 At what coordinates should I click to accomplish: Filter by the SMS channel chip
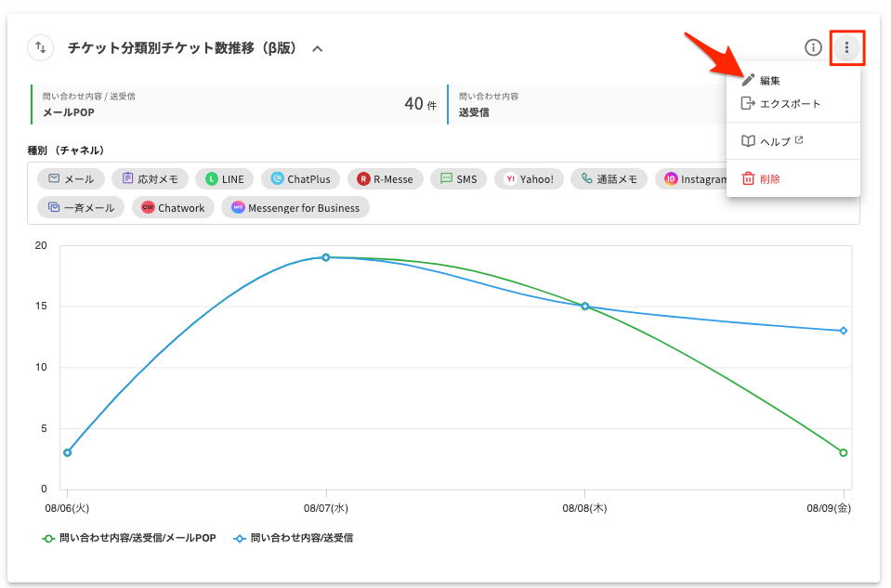click(458, 179)
